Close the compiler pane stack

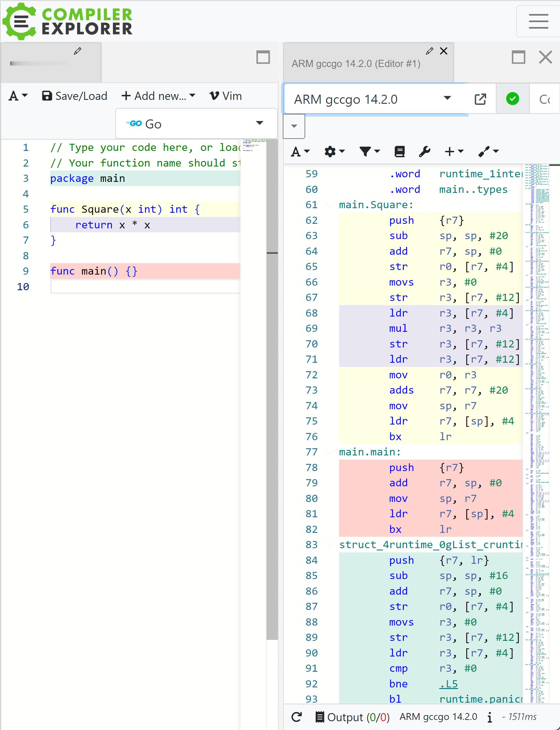545,57
